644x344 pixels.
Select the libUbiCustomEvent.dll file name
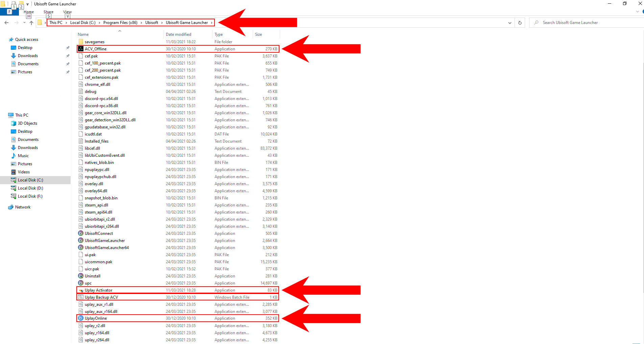105,155
